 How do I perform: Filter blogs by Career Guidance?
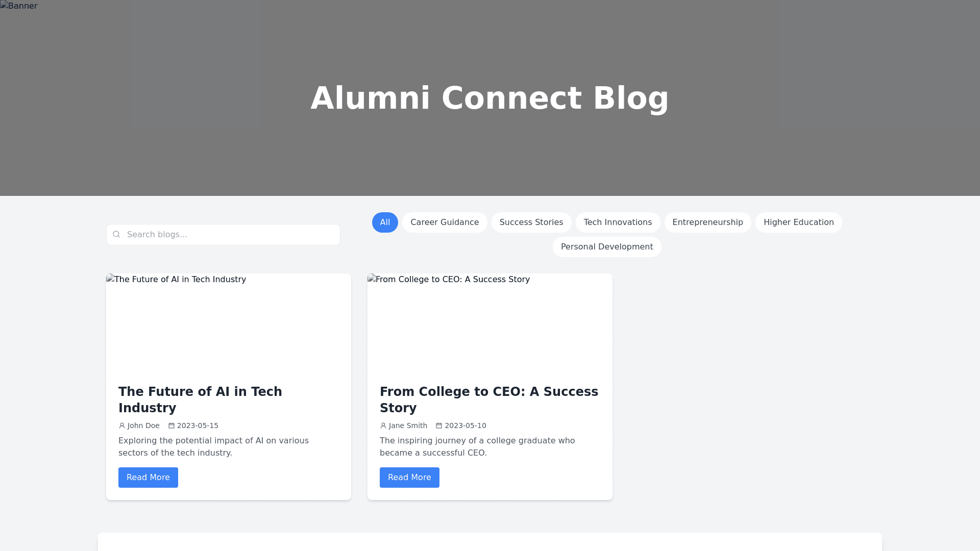tap(445, 222)
